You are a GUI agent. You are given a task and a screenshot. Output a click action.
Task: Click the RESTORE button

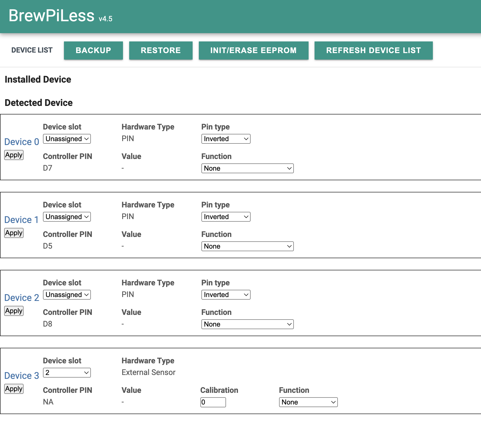click(161, 50)
